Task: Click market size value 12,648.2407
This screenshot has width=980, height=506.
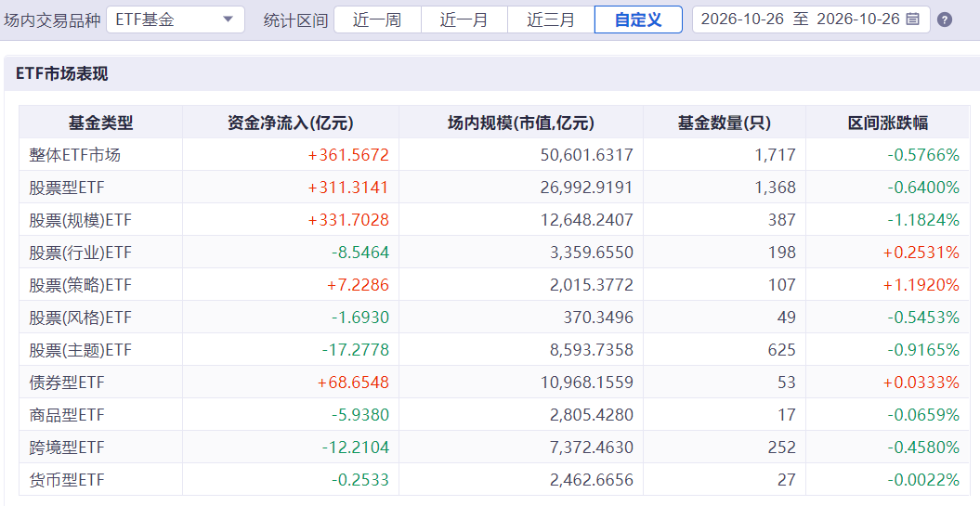Action: [587, 220]
